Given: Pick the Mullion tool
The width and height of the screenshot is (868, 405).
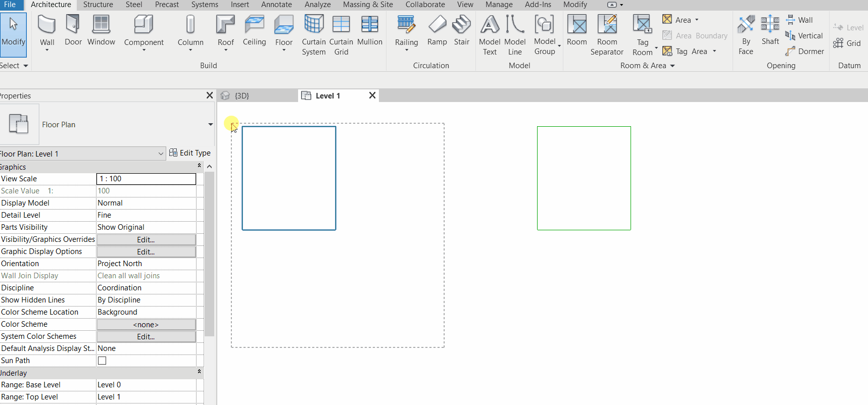Looking at the screenshot, I should click(370, 31).
